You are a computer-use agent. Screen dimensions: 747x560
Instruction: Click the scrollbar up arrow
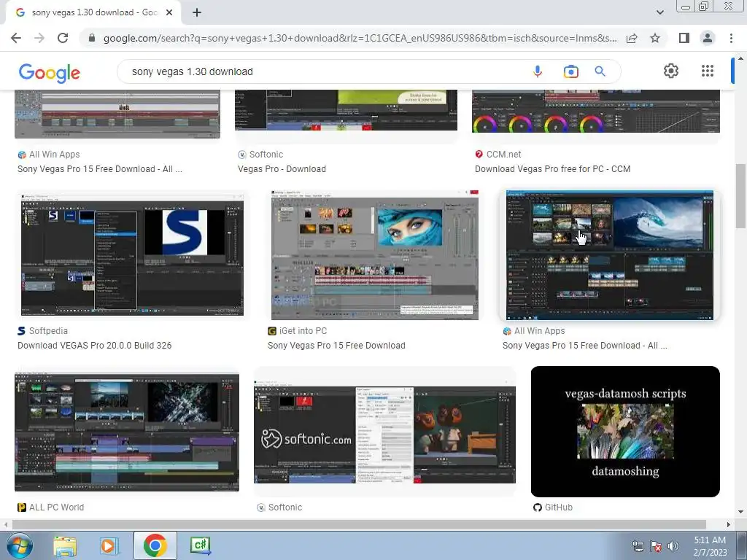click(x=740, y=58)
